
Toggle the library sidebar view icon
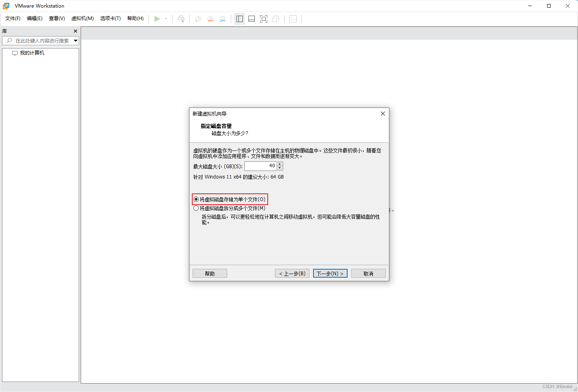[x=240, y=19]
